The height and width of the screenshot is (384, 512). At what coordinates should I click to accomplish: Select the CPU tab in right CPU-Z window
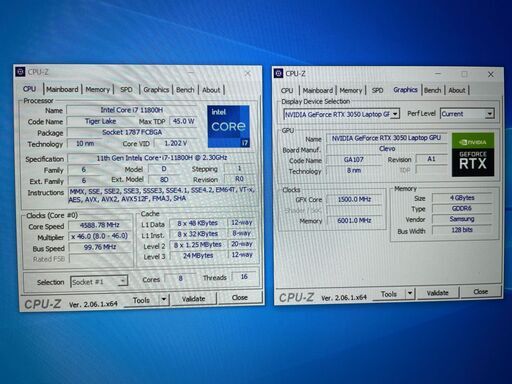coord(287,90)
